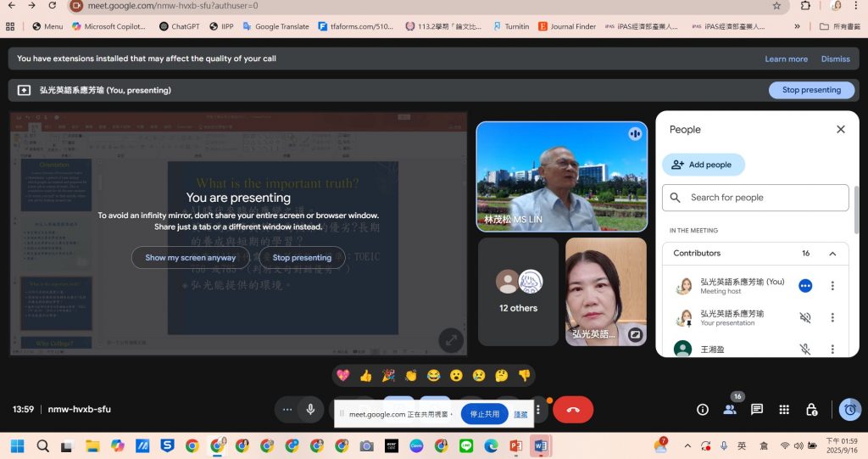
Task: Click the host's blue audio indicator
Action: point(805,285)
